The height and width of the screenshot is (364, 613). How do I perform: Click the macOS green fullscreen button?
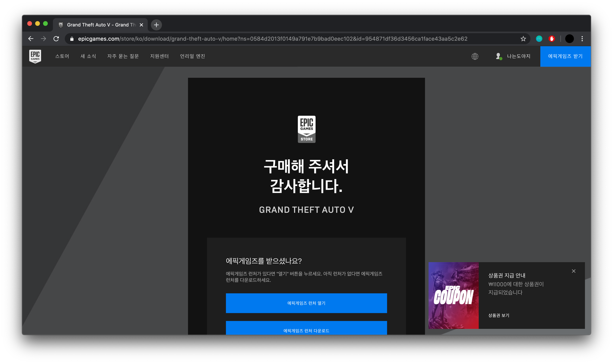(45, 23)
